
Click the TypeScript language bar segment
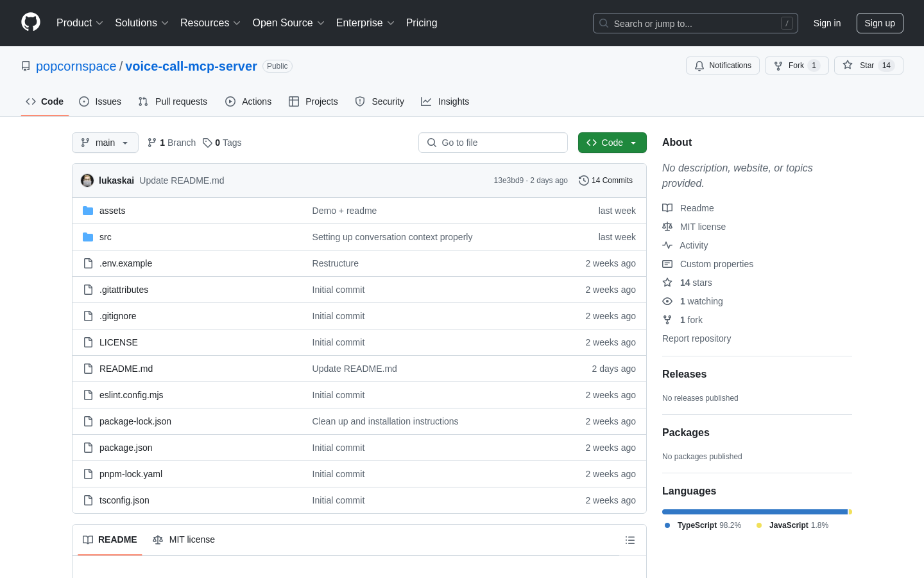pyautogui.click(x=755, y=512)
